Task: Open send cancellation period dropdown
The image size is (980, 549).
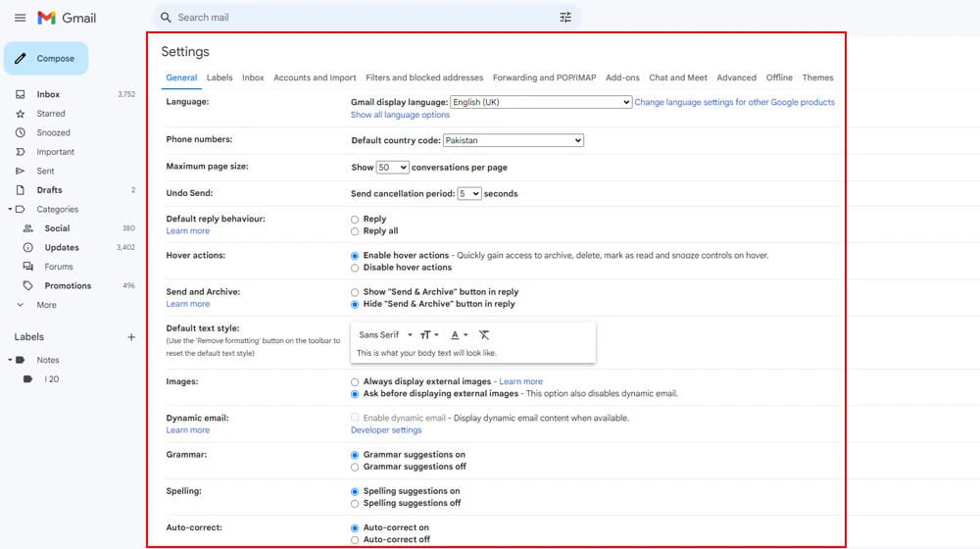Action: tap(469, 194)
